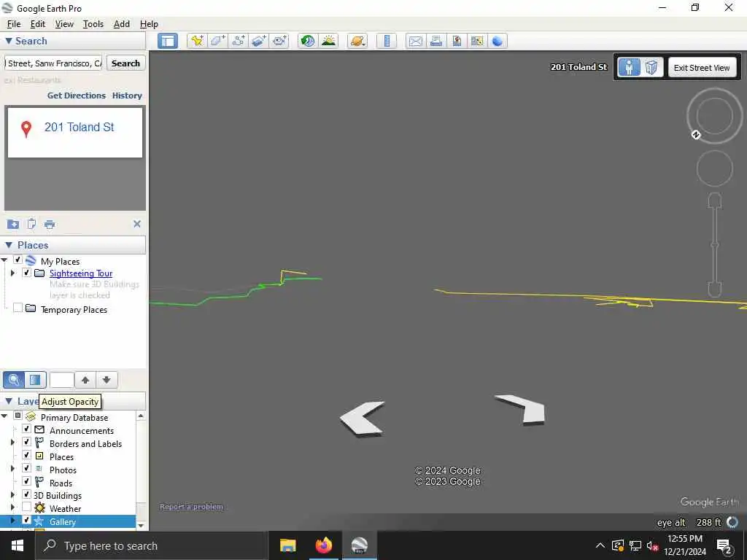Click the left navigation arrow on street
The image size is (747, 560).
click(x=362, y=418)
